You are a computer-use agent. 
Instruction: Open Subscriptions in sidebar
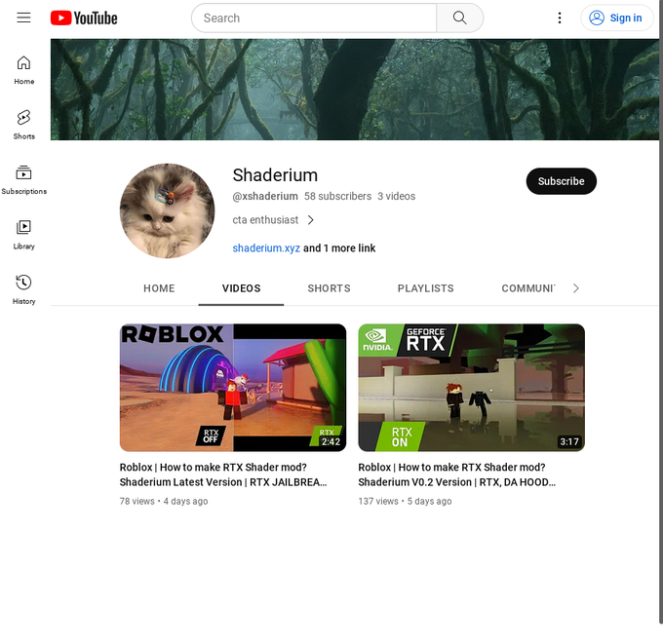tap(23, 180)
